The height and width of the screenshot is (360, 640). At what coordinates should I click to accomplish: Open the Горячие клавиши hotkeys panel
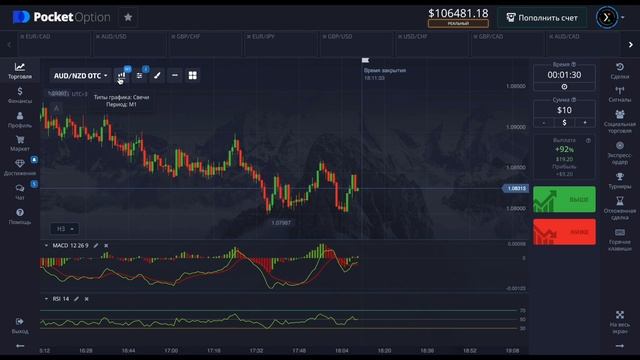[x=620, y=239]
